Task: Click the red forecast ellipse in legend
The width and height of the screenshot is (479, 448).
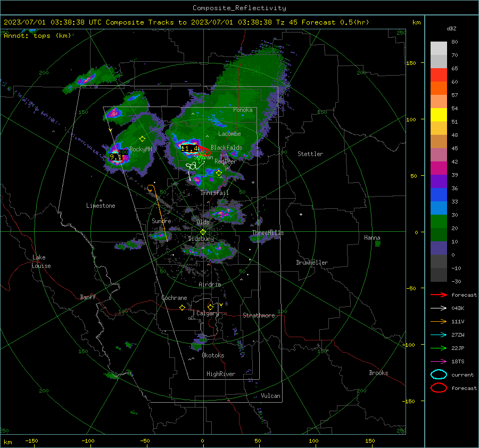Action: [x=439, y=388]
